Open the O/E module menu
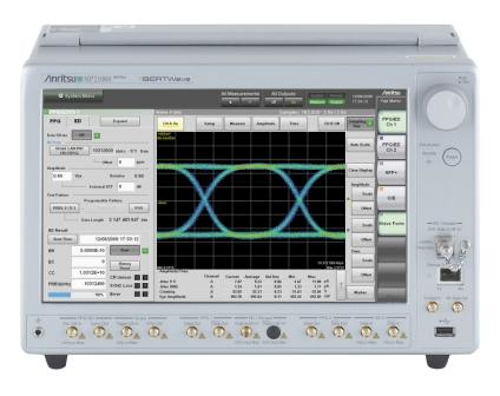This screenshot has height=396, width=500. pyautogui.click(x=391, y=198)
